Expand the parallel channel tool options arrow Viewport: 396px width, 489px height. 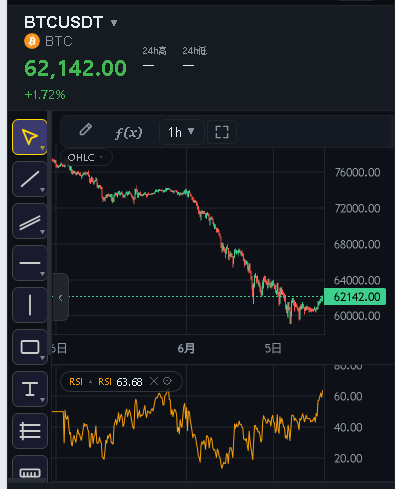point(42,232)
